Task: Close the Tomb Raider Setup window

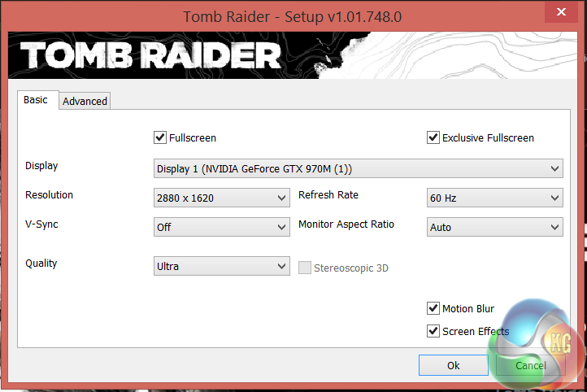Action: 561,12
